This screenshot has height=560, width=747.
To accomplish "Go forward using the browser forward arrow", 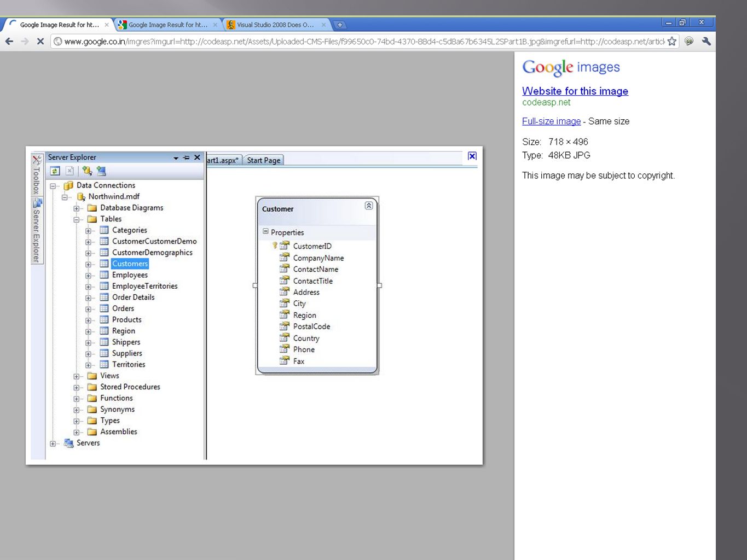I will click(25, 41).
